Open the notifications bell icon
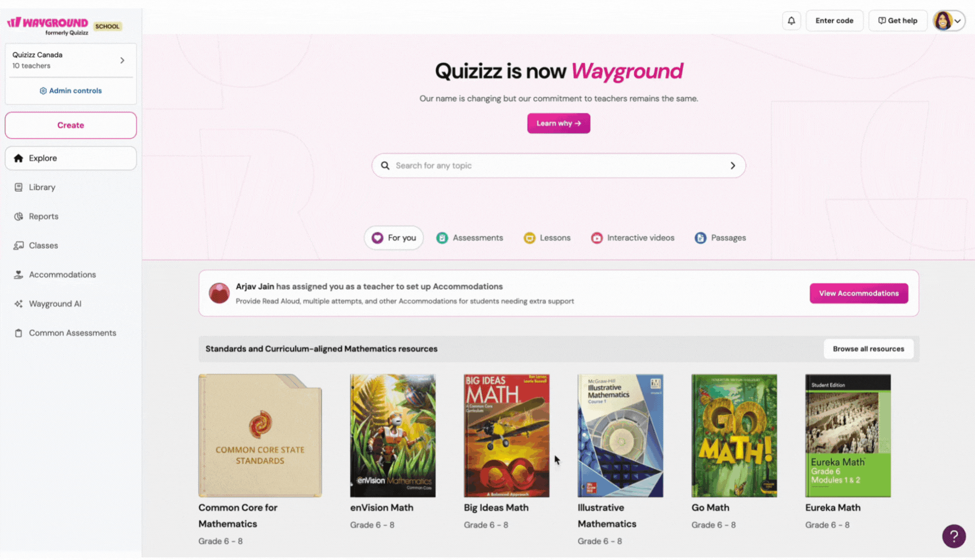This screenshot has width=975, height=560. [791, 21]
